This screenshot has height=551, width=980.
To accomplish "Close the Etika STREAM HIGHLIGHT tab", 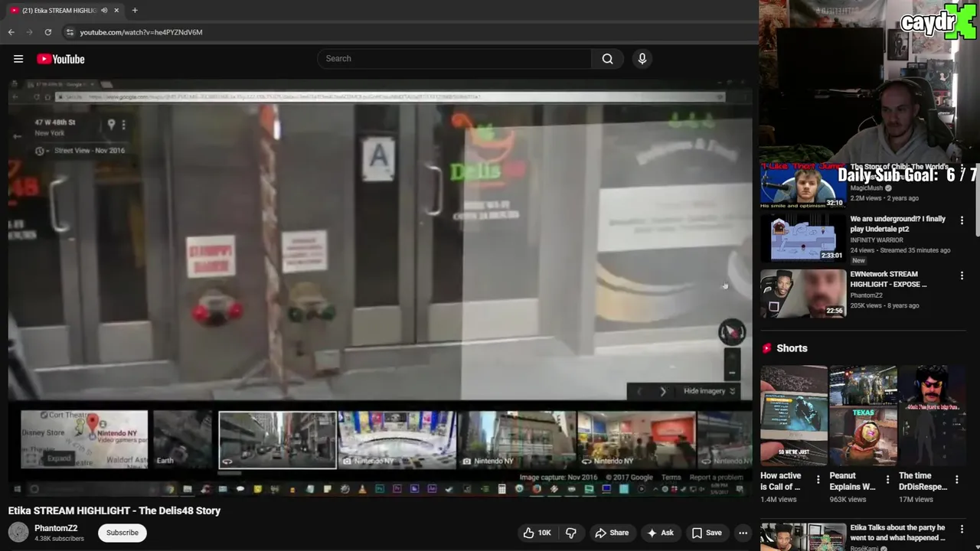I will point(116,11).
